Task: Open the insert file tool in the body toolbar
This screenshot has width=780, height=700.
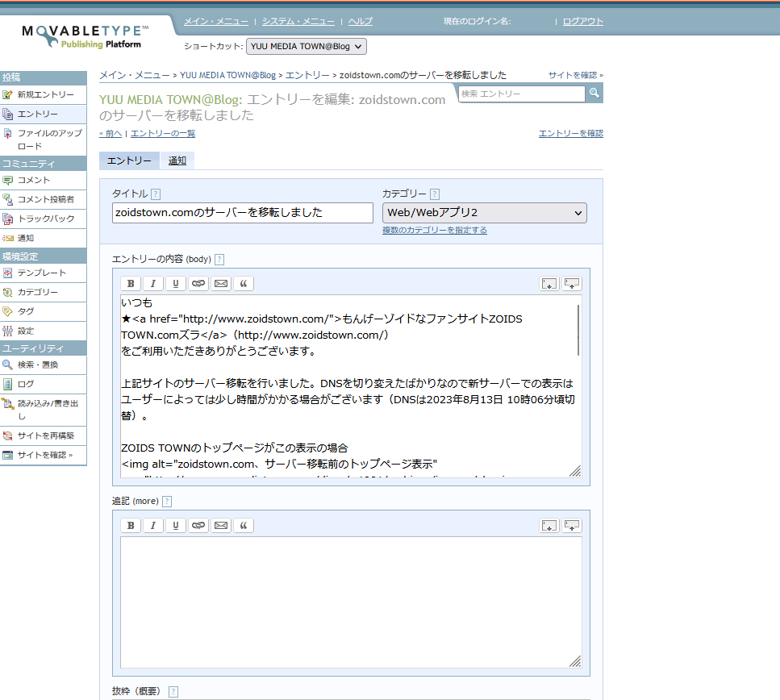Action: [549, 283]
